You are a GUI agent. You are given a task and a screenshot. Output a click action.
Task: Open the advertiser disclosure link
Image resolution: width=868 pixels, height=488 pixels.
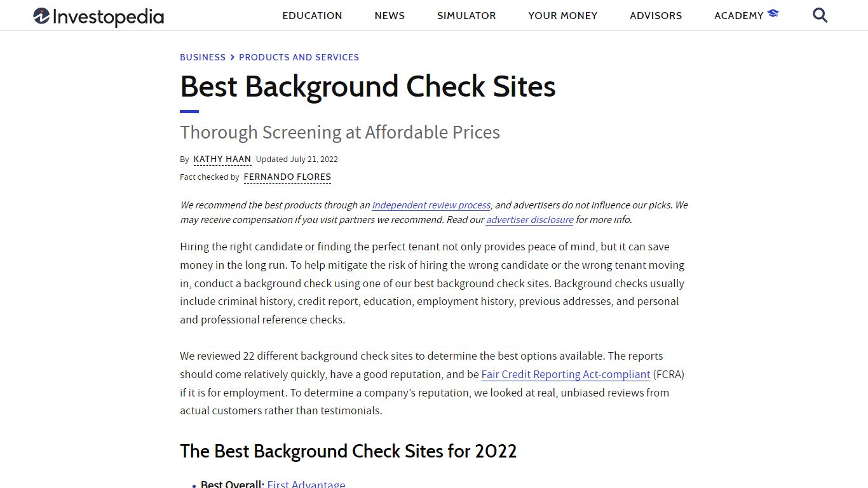pos(530,220)
